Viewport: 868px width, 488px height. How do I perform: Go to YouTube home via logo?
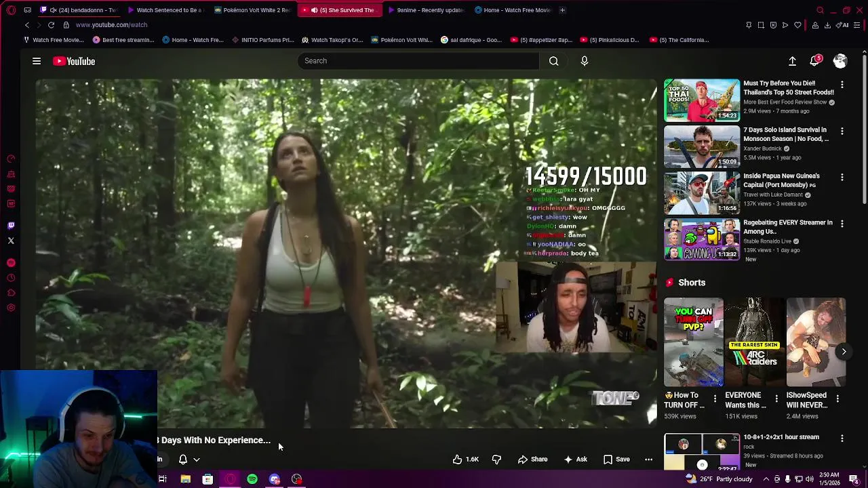(74, 61)
